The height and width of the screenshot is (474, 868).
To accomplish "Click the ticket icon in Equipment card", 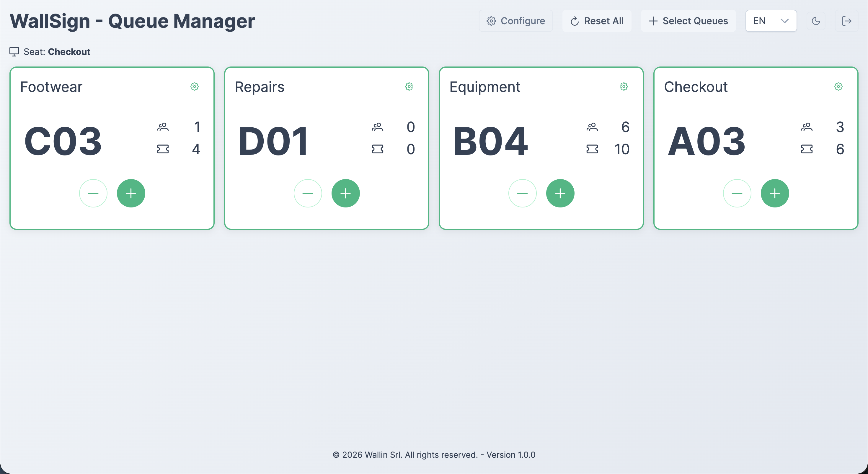I will click(592, 149).
